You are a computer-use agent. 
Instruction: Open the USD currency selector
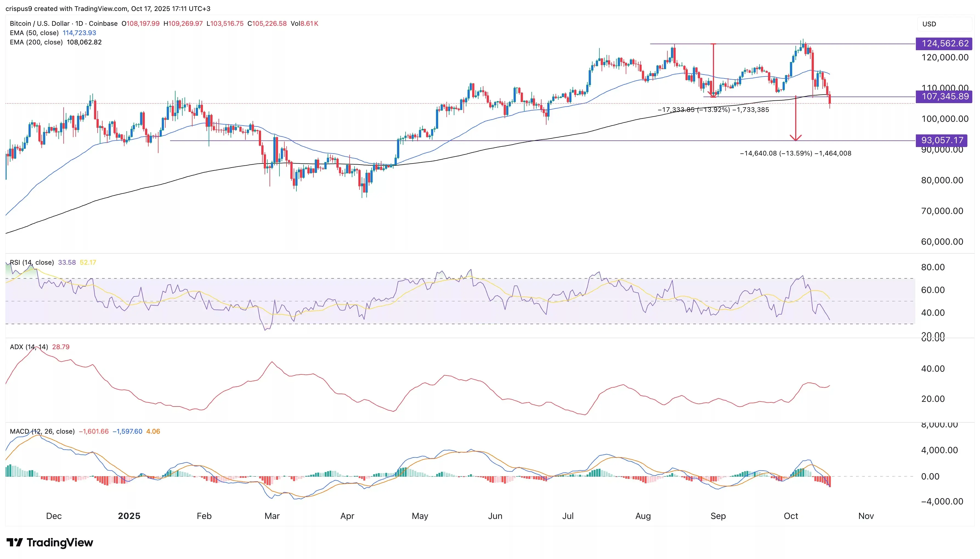(x=929, y=24)
